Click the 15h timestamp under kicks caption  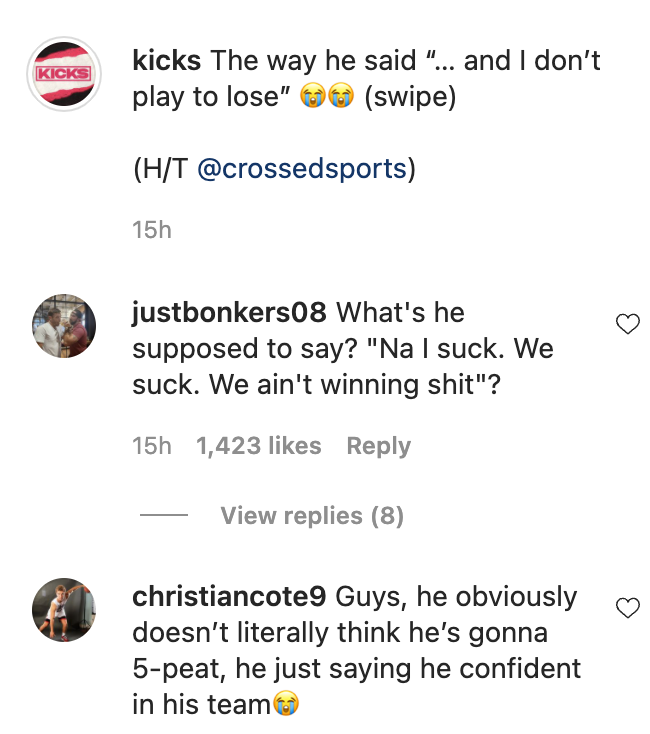(152, 230)
